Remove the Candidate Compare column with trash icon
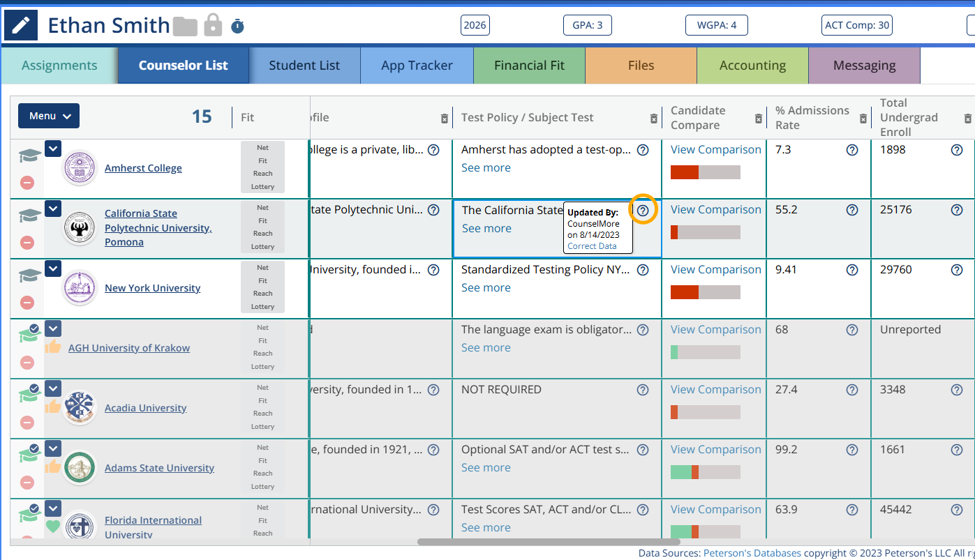 coord(759,119)
